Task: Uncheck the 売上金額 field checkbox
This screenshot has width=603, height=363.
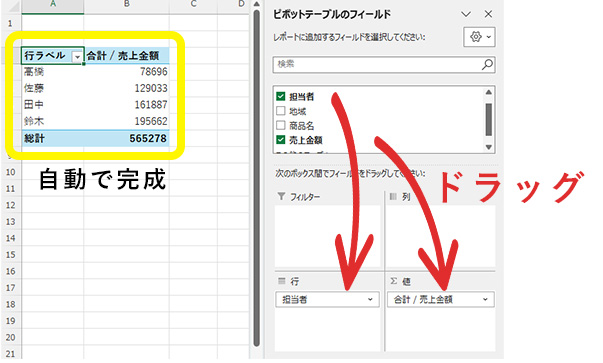Action: [281, 140]
